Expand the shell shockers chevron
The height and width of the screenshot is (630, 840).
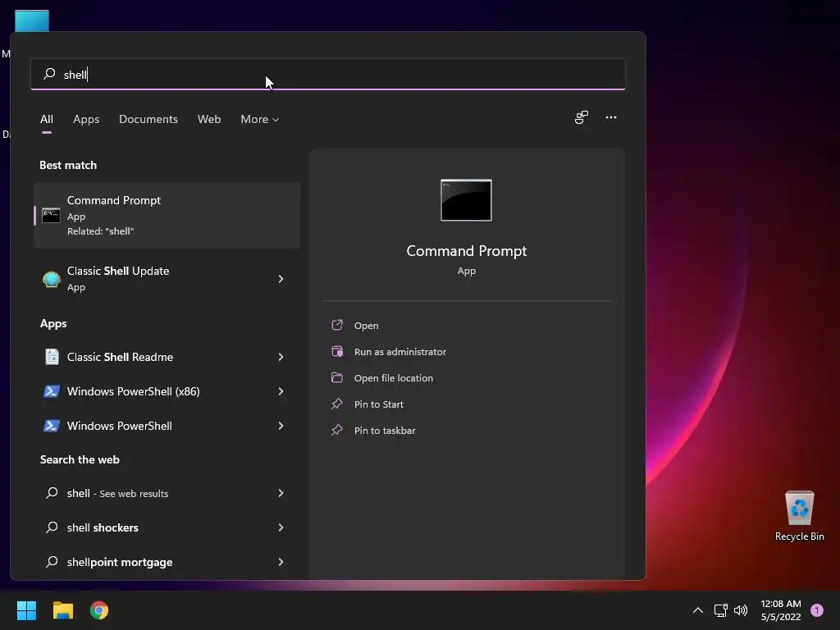click(x=281, y=527)
